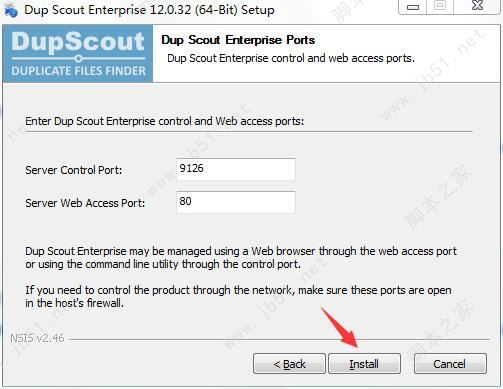Focus the Server Control Port field
Image resolution: width=503 pixels, height=389 pixels.
tap(236, 169)
